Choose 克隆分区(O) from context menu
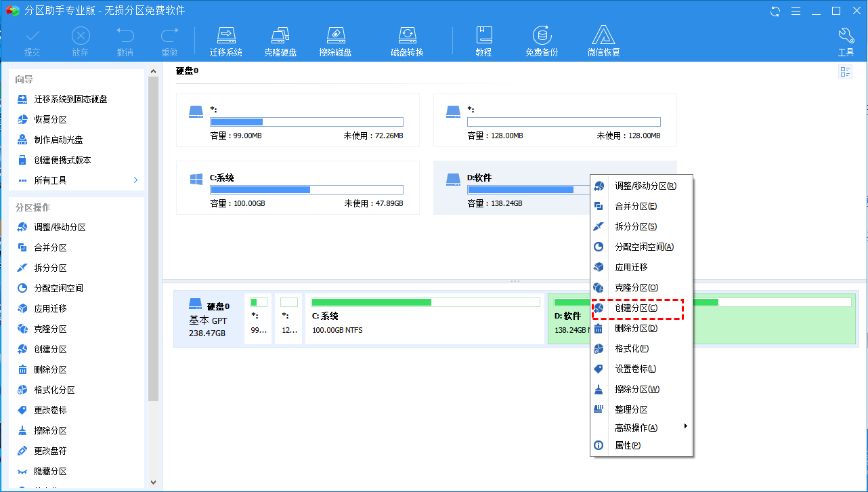Screen dimensions: 868x492 (641, 287)
